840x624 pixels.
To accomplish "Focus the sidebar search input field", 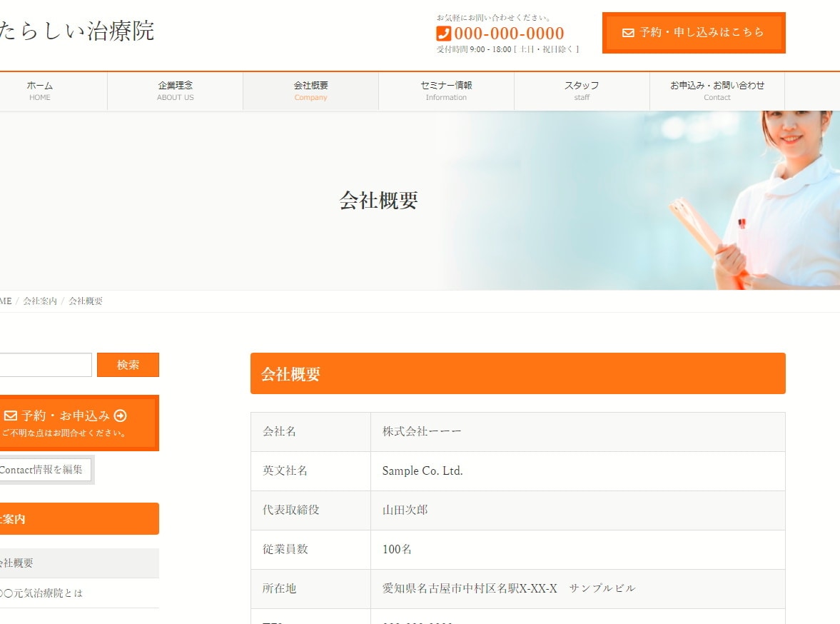I will [x=45, y=365].
